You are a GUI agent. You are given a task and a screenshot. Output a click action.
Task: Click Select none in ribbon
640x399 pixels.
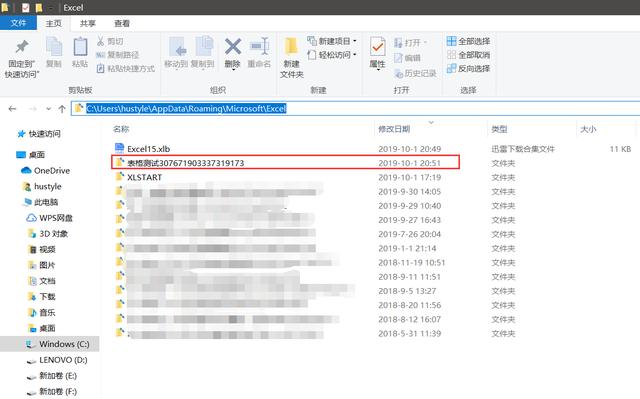(468, 55)
